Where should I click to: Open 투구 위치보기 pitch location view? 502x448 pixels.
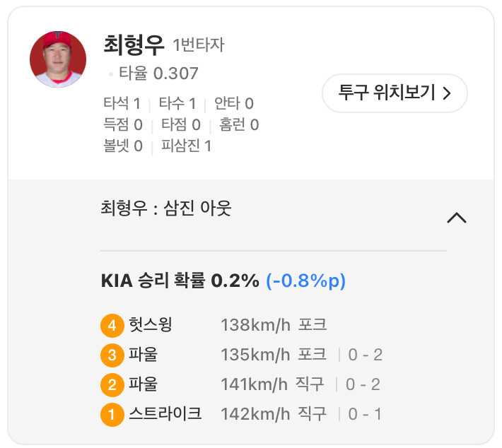click(x=395, y=93)
